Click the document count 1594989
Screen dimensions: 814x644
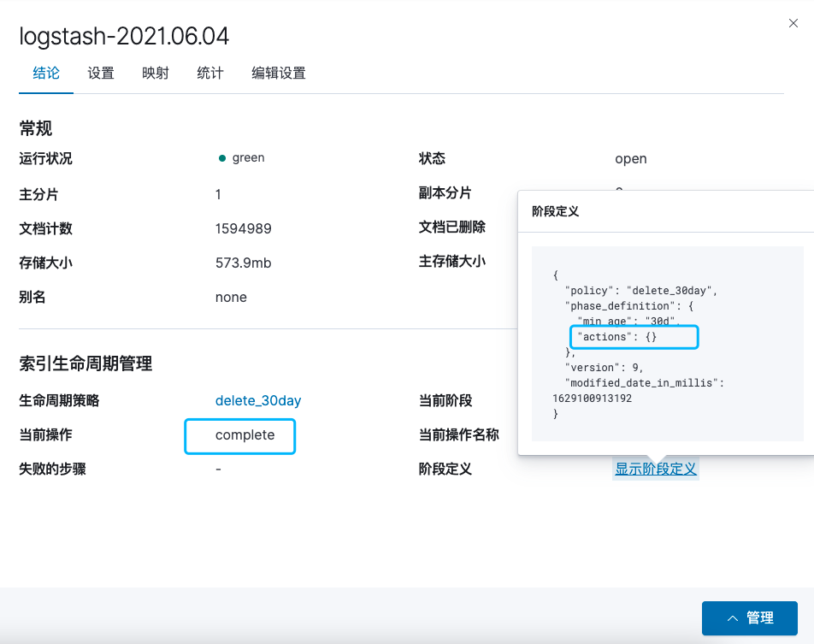(x=244, y=228)
